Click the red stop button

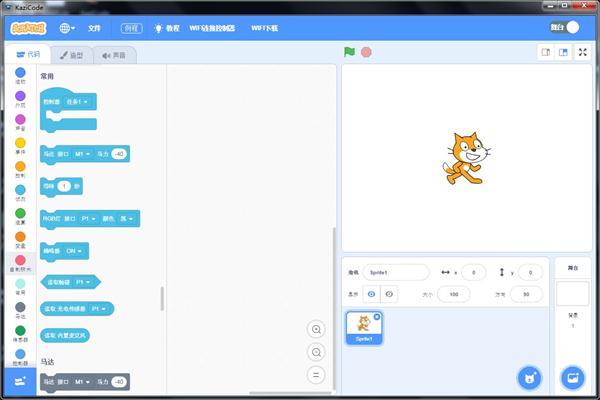(366, 52)
